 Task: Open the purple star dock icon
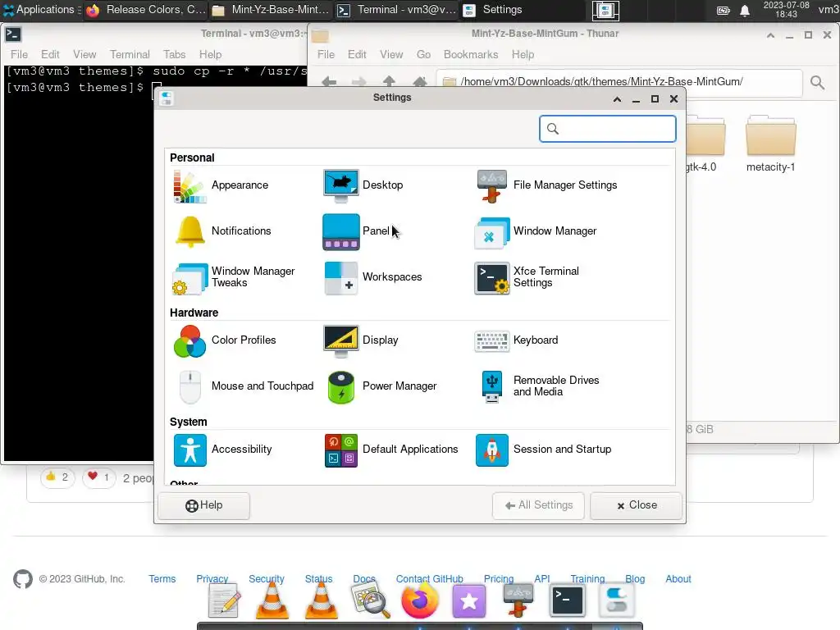click(x=468, y=600)
